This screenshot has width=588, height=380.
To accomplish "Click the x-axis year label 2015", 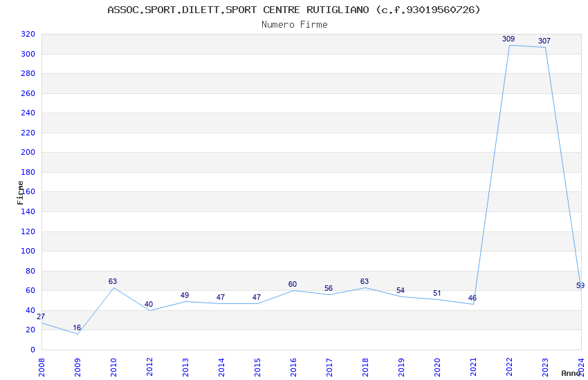I will (x=257, y=367).
